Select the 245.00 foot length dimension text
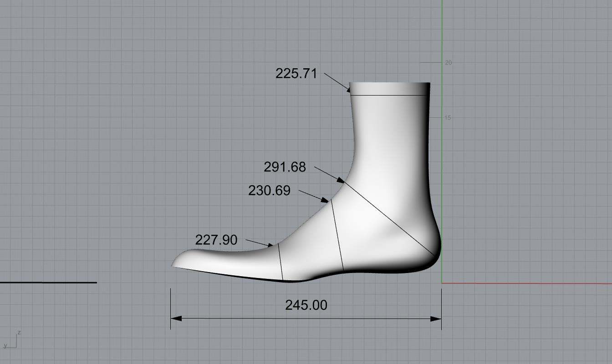 pos(306,305)
